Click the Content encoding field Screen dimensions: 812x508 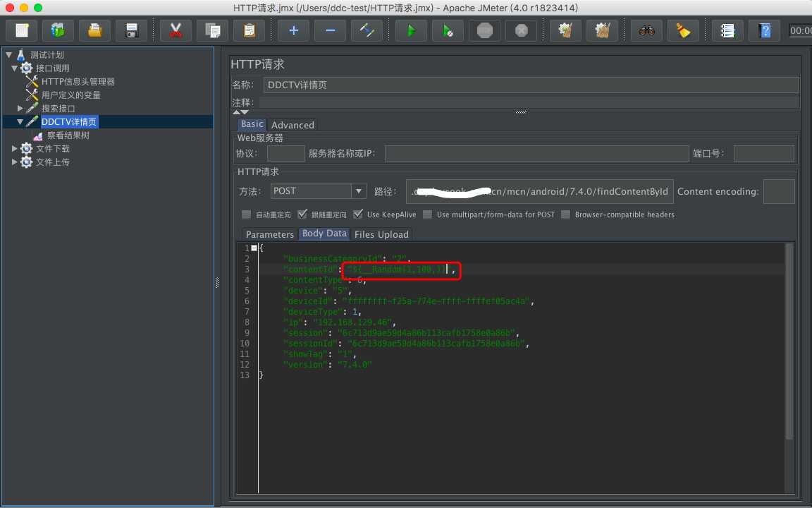(779, 191)
